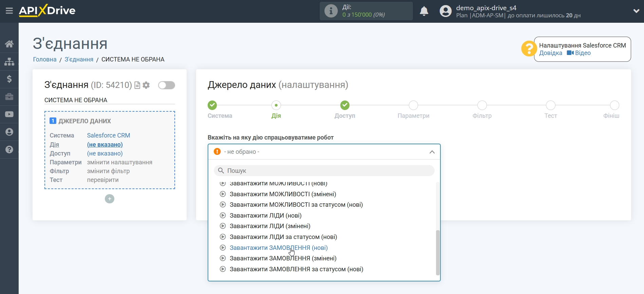Image resolution: width=644 pixels, height=294 pixels.
Task: Click the ДЖЕРЕЛО ДАНИХ block header
Action: (85, 121)
